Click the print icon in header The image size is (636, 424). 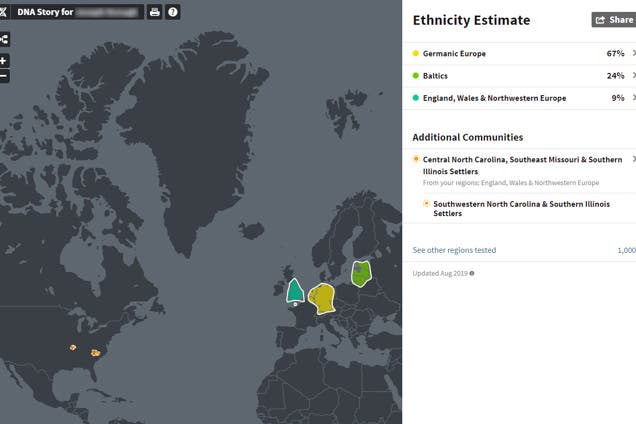(x=155, y=12)
